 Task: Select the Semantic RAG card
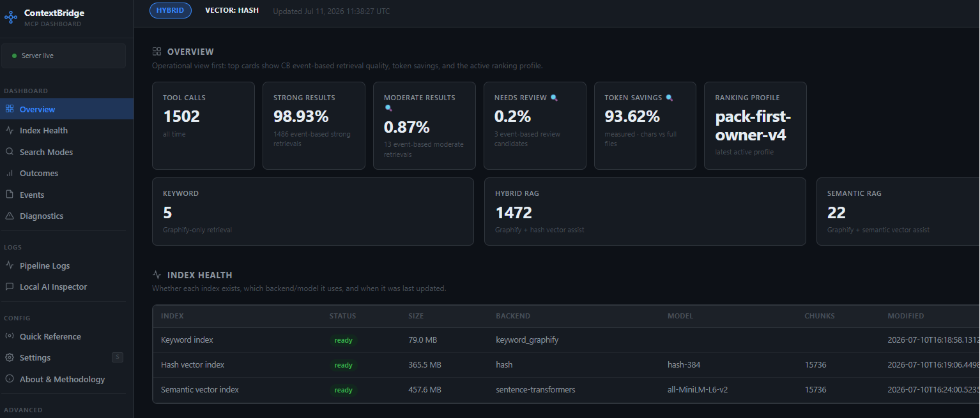pos(898,211)
